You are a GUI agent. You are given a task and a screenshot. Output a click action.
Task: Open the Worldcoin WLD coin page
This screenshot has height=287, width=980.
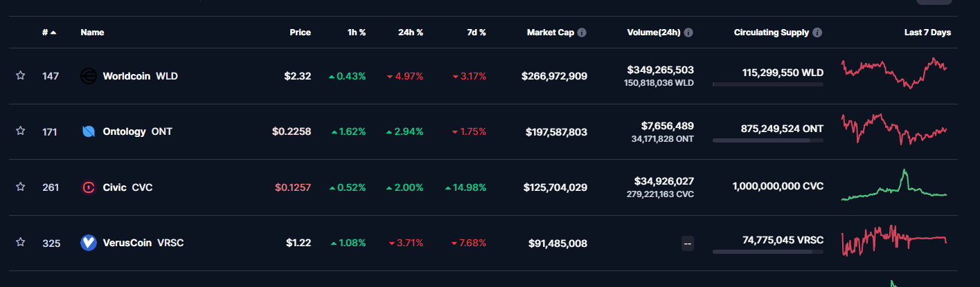pyautogui.click(x=140, y=76)
